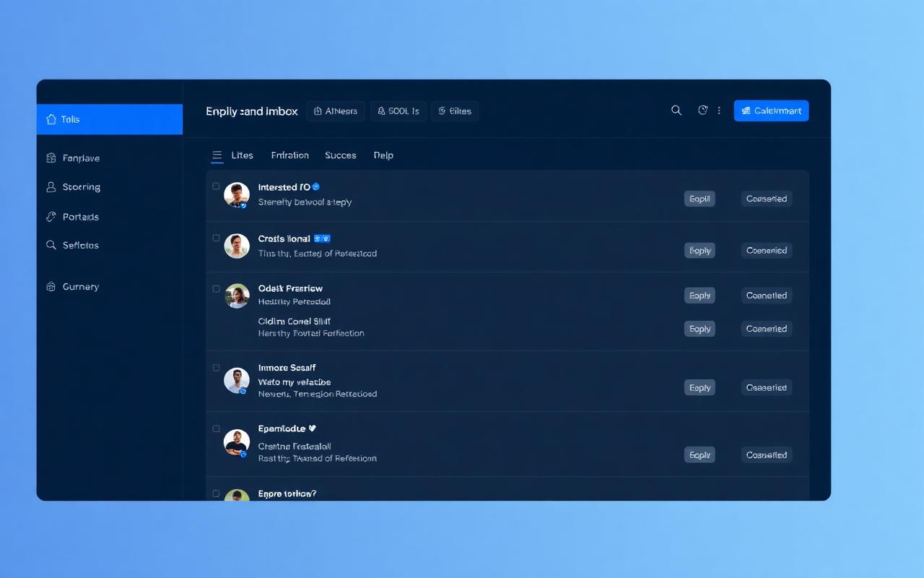924x578 pixels.
Task: Click the search icon beside Sefictos
Action: [51, 245]
